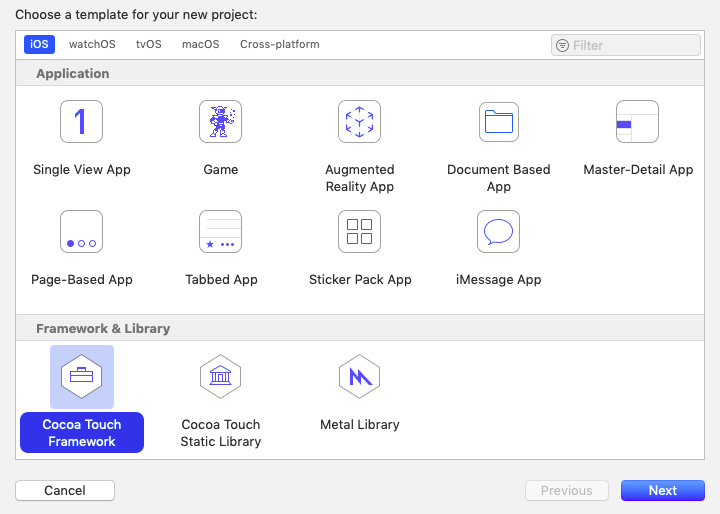
Task: Select the Metal Library template icon
Action: pyautogui.click(x=360, y=377)
